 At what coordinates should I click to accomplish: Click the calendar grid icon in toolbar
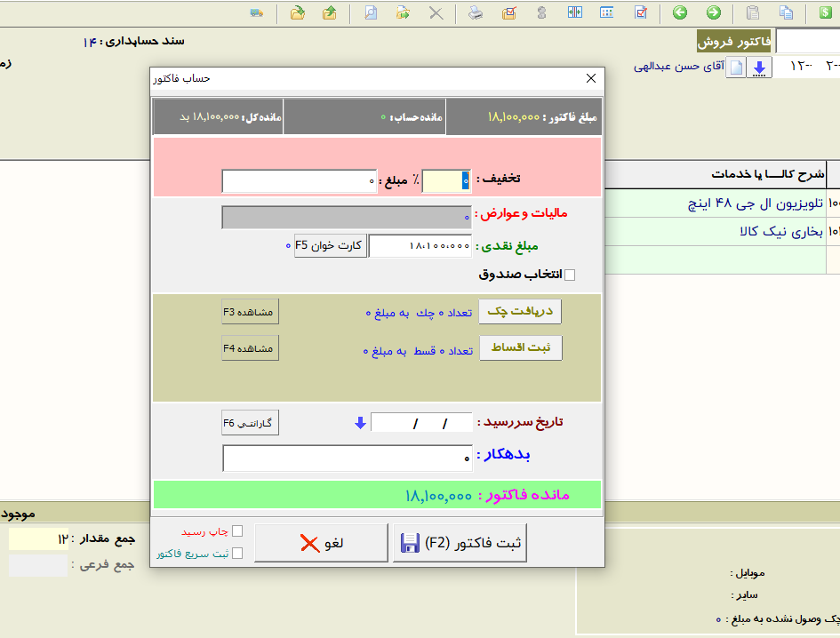pyautogui.click(x=607, y=12)
